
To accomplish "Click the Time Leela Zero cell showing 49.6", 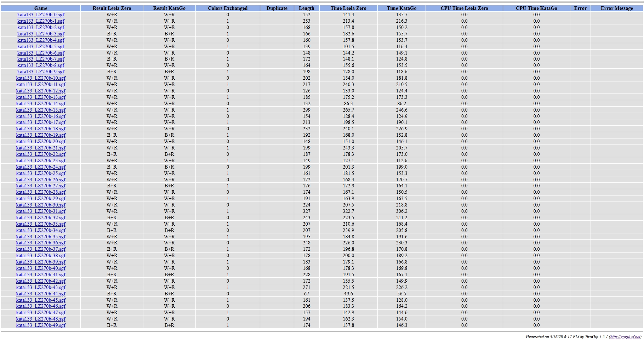I will 348,294.
